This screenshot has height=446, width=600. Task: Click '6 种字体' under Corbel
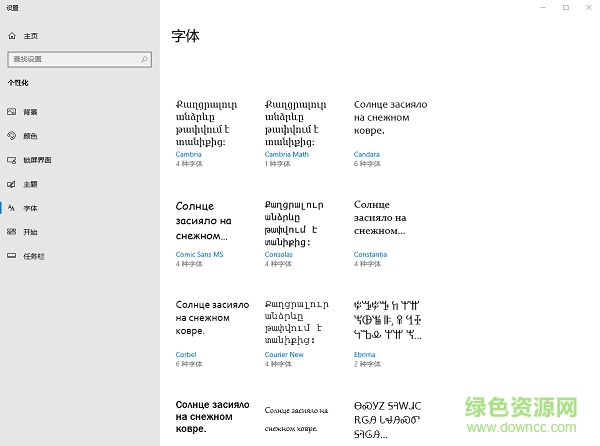click(189, 364)
